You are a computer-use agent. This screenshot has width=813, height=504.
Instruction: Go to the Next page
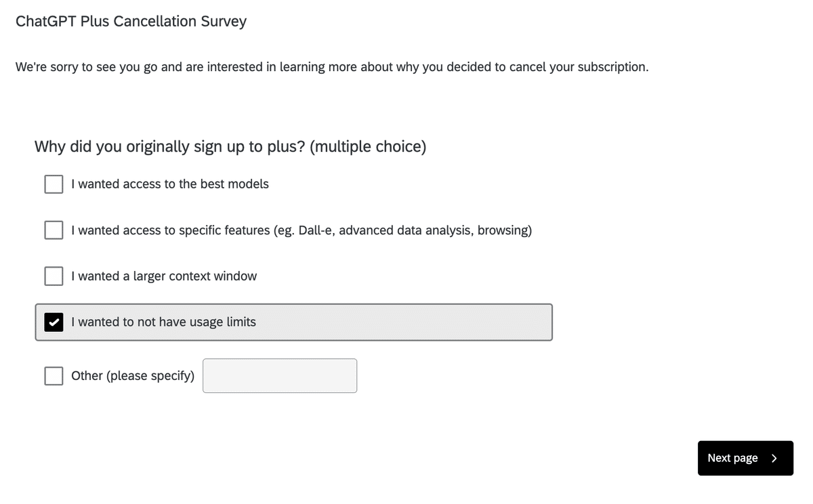click(x=745, y=458)
